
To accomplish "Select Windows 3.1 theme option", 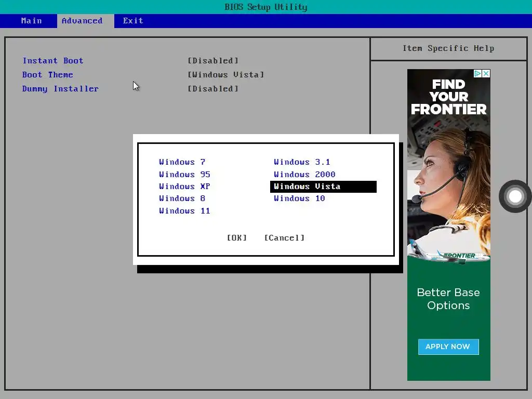I will coord(302,162).
